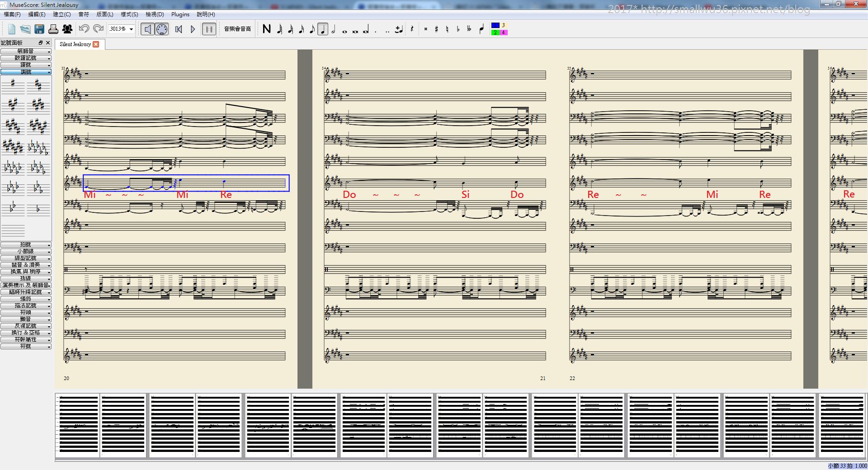Collapse the 調號 key signature palette
Viewport: 868px width, 470px height.
point(26,72)
